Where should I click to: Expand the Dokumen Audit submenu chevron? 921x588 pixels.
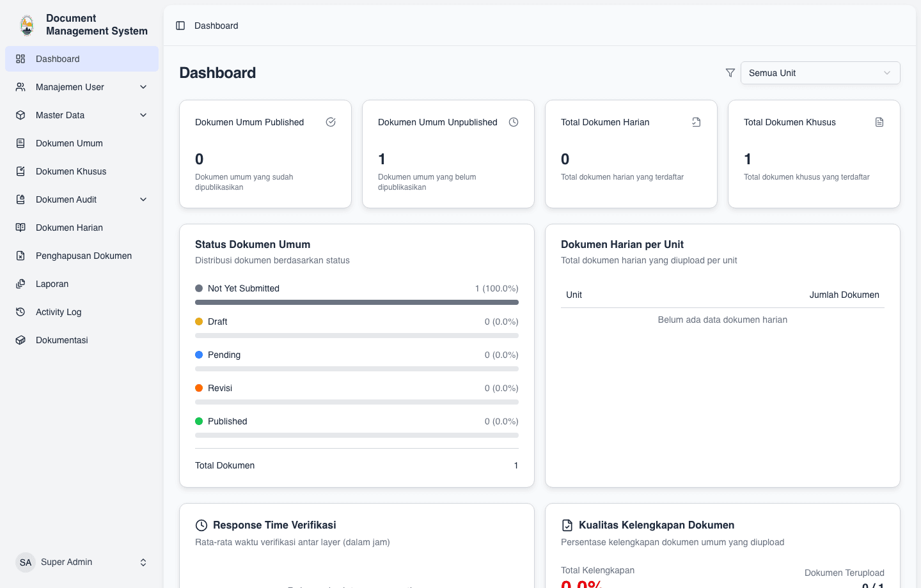(143, 199)
